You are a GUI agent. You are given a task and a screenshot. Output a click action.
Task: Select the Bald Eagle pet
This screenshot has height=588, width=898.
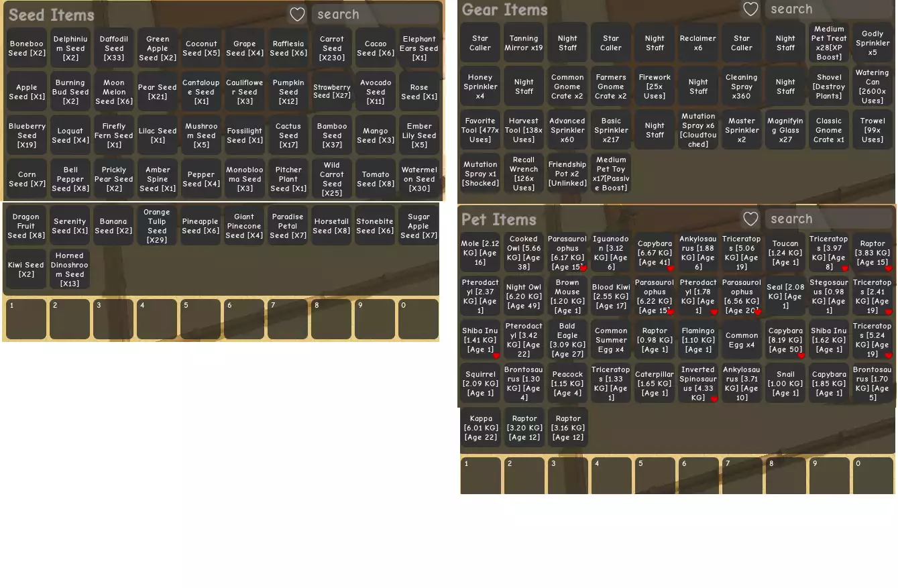567,341
